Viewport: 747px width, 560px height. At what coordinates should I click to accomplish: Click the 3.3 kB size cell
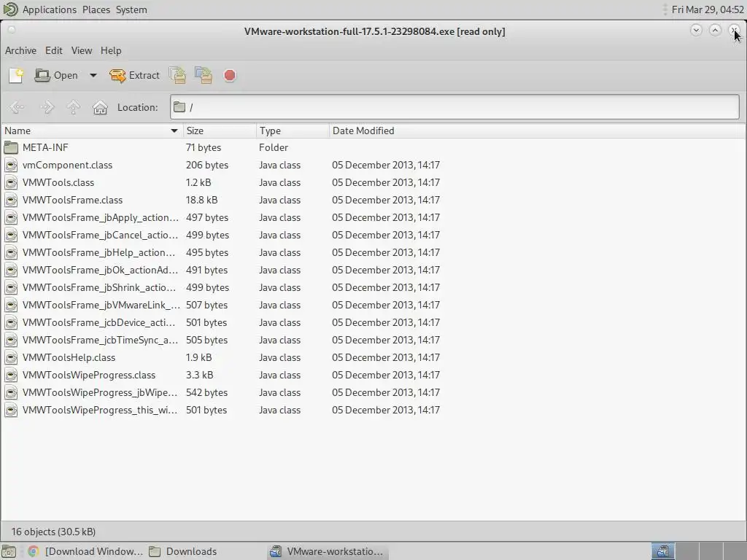[x=200, y=376]
